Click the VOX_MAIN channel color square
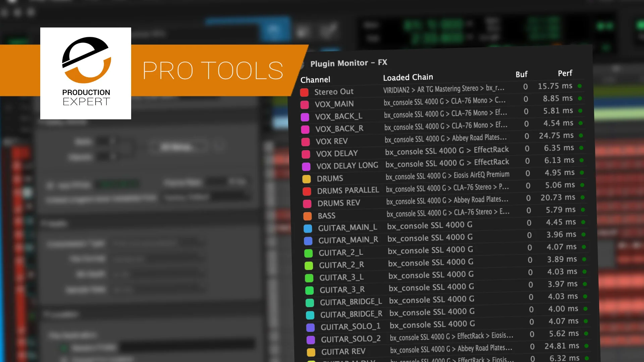The height and width of the screenshot is (362, 644). pyautogui.click(x=305, y=105)
